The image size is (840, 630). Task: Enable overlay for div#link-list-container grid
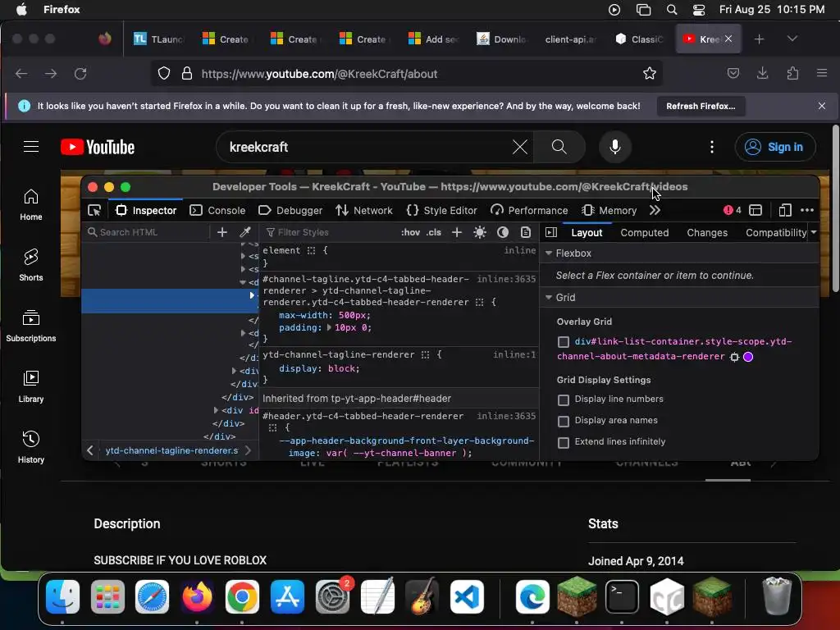coord(563,342)
